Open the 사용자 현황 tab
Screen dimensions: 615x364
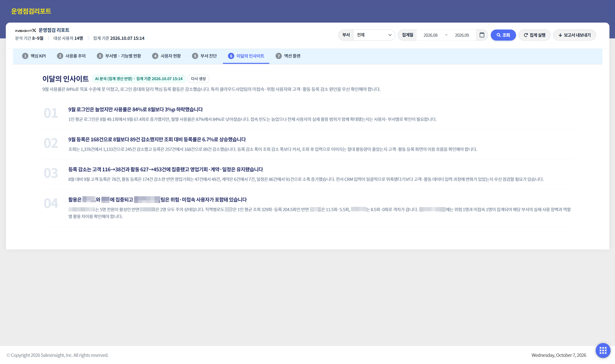pos(166,56)
